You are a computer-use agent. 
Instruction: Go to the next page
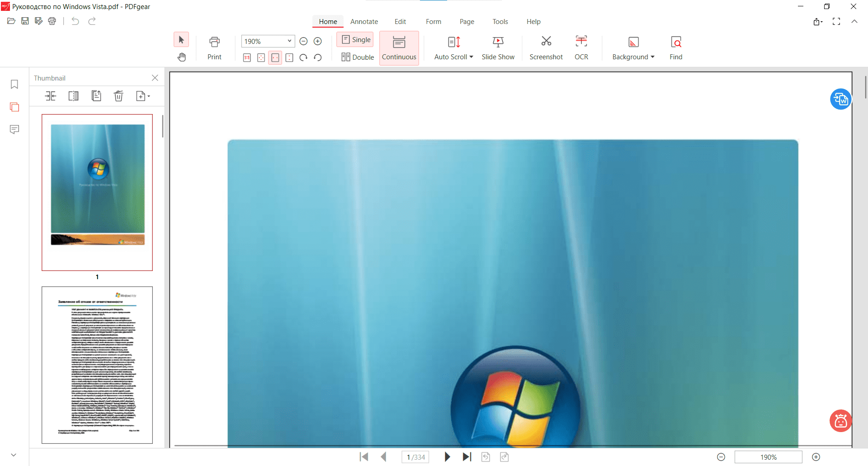(447, 457)
